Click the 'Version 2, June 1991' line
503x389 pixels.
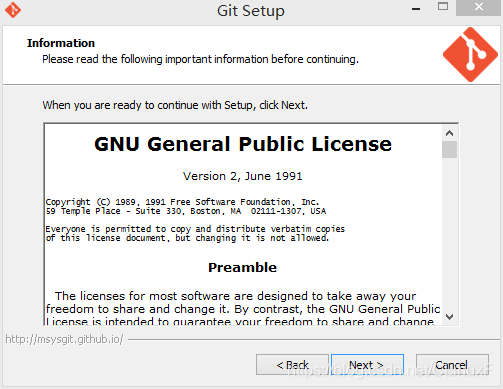coord(243,176)
